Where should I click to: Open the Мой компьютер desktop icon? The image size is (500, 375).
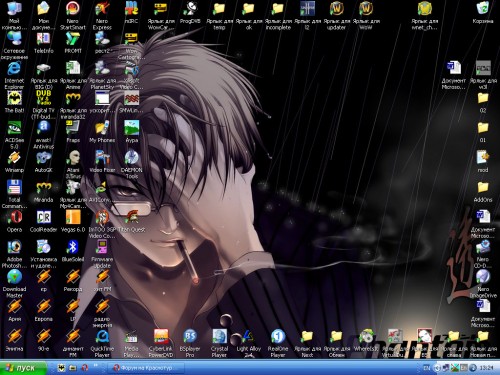14,9
